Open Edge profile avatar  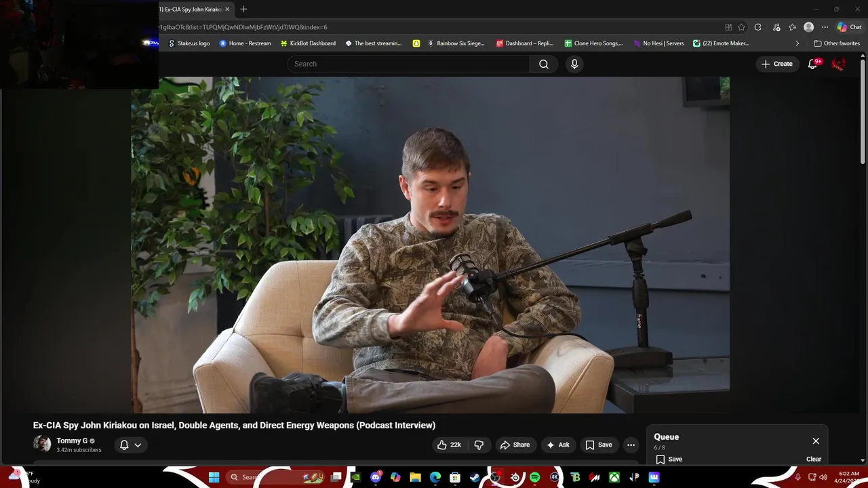click(x=808, y=27)
